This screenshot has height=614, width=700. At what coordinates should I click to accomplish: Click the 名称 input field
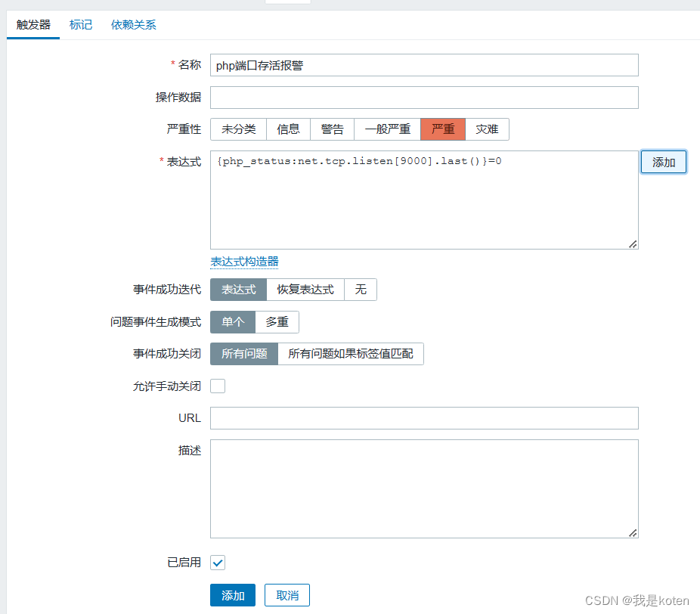[424, 65]
